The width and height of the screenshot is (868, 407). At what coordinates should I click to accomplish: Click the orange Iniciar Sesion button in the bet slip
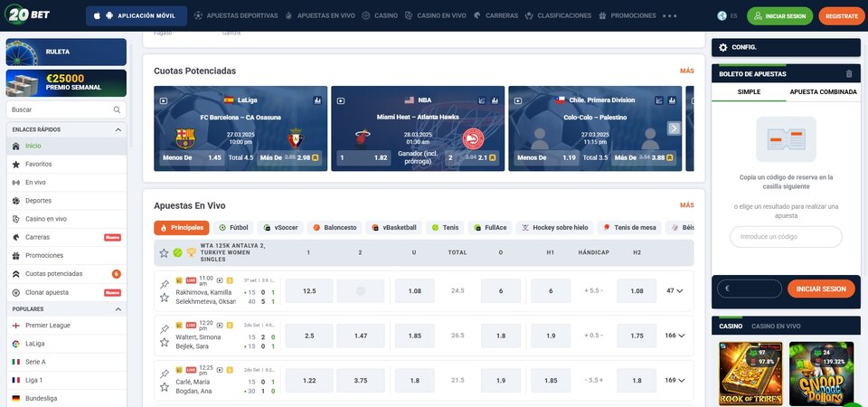click(x=821, y=289)
